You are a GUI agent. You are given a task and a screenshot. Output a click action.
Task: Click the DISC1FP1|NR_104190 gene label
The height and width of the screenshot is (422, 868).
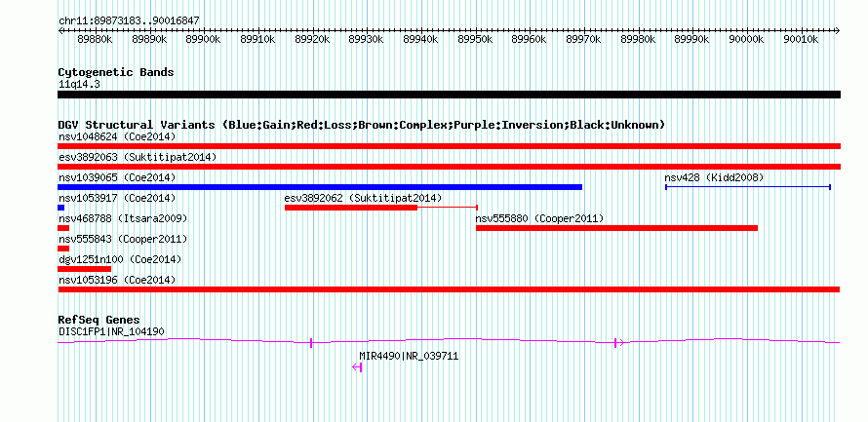click(x=111, y=331)
